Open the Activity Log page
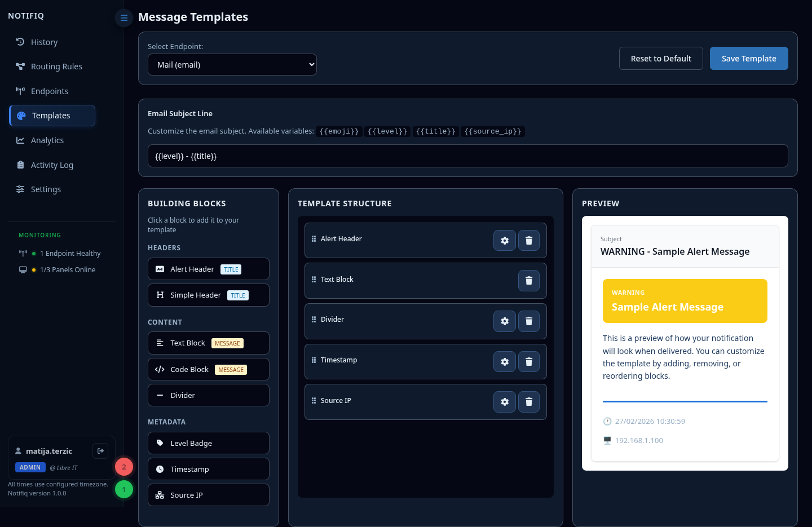Viewport: 812px width, 527px height. 52,165
